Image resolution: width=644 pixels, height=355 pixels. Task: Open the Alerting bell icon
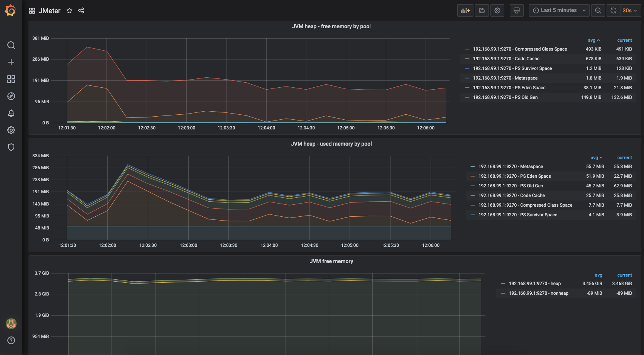tap(11, 113)
